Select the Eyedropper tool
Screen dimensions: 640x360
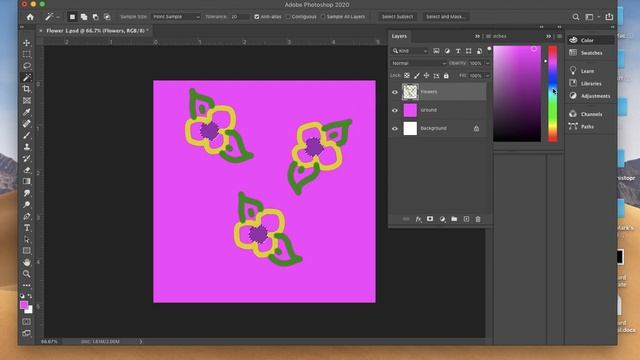click(27, 112)
